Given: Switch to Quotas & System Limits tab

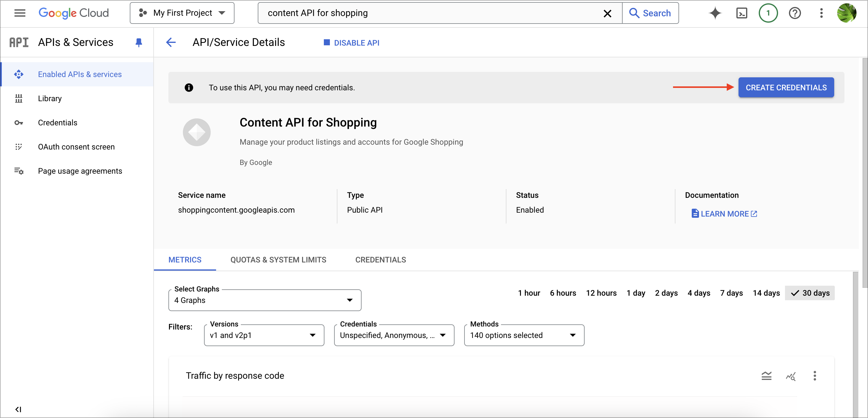Looking at the screenshot, I should [x=278, y=260].
